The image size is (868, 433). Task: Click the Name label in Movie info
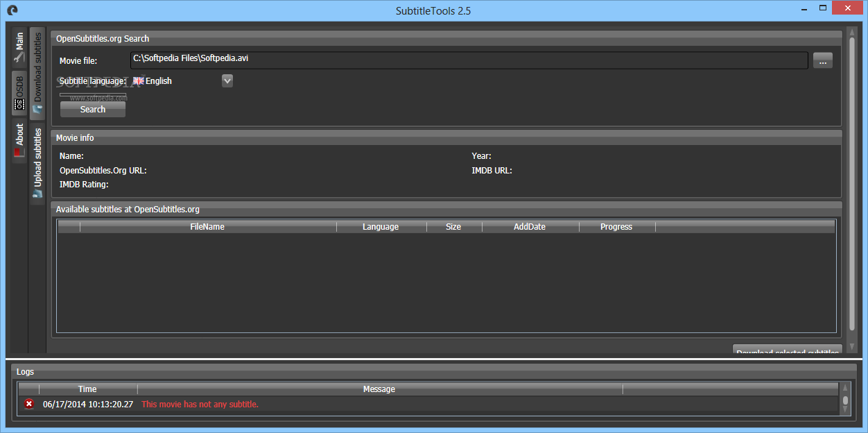click(x=71, y=156)
